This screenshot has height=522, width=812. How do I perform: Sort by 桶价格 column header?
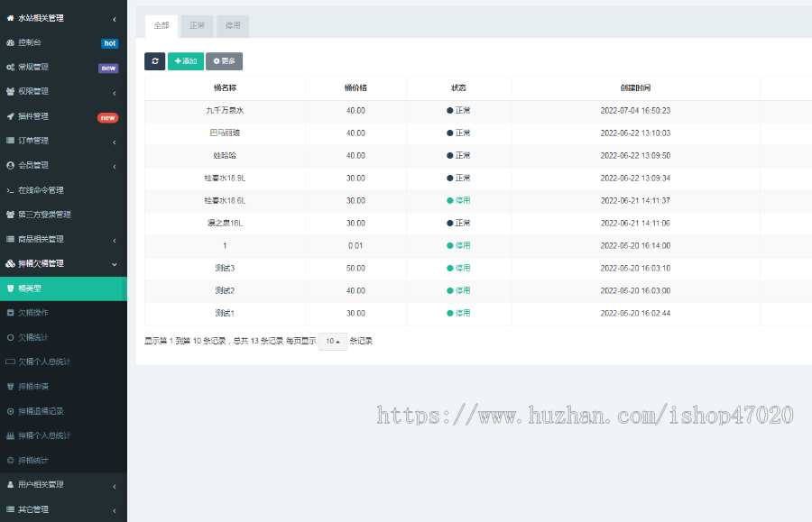point(355,88)
